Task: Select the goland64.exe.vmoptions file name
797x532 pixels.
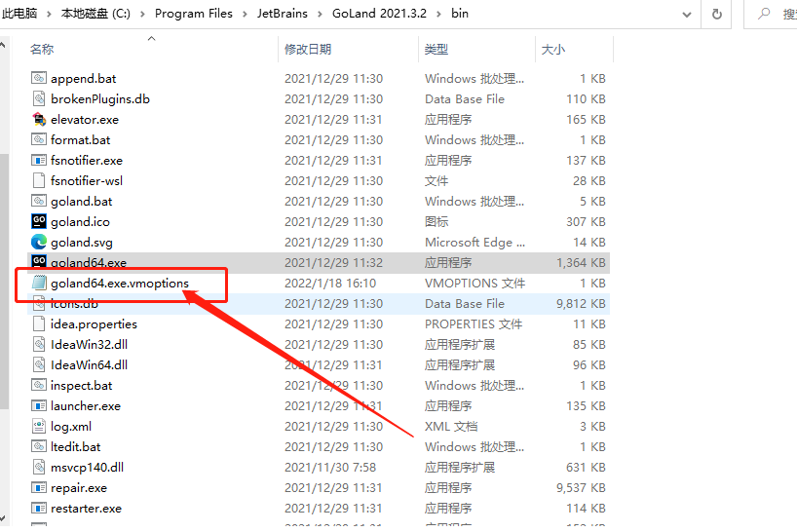Action: [x=120, y=283]
